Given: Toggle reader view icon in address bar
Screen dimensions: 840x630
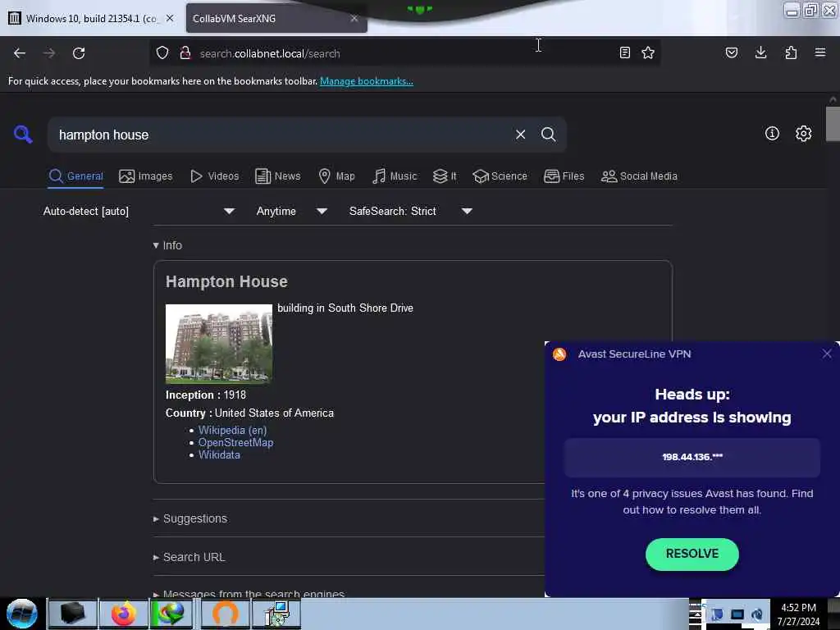Looking at the screenshot, I should (624, 52).
